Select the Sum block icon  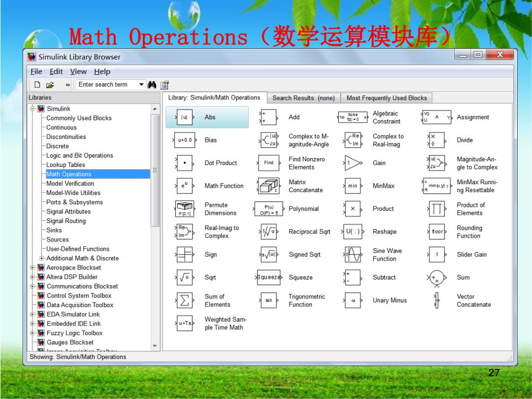point(437,278)
